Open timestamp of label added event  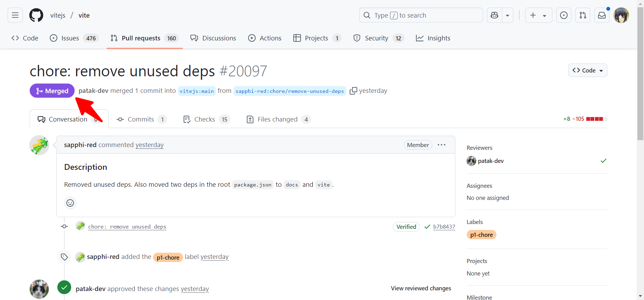(215, 257)
